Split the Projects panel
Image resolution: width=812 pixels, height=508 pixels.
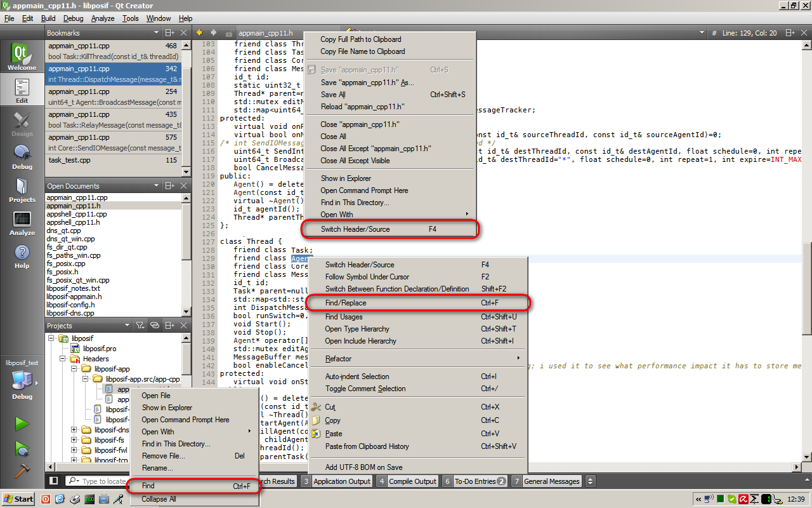(169, 326)
